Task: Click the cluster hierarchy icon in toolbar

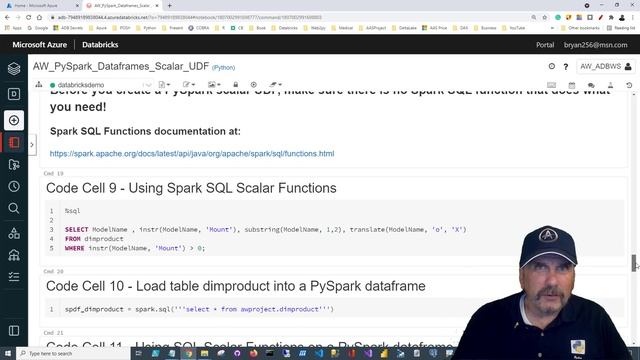Action: pyautogui.click(x=39, y=84)
